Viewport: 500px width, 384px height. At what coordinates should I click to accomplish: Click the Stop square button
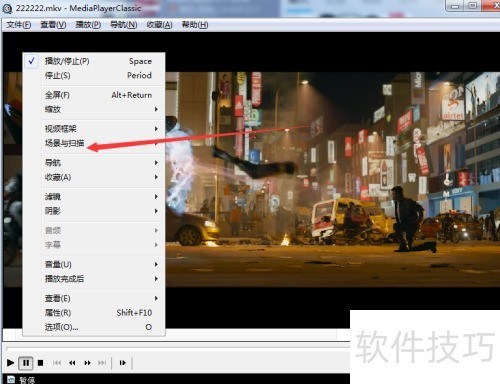point(40,363)
